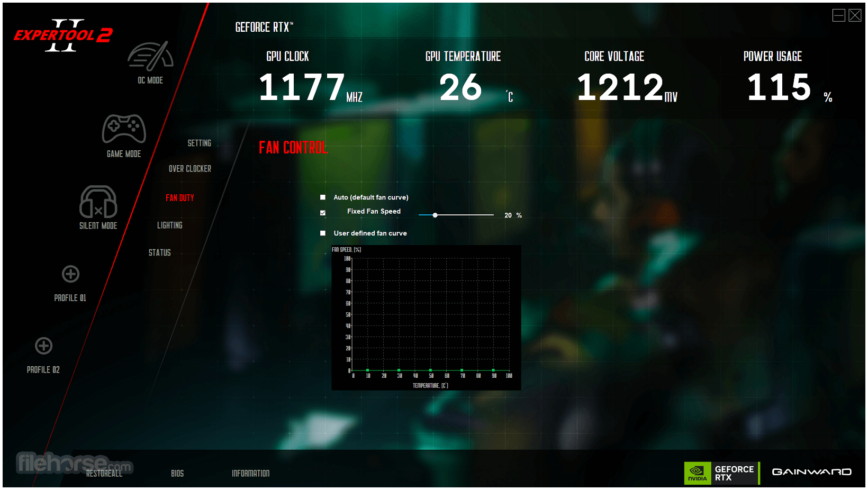Click the fan curve point at 50°C
This screenshot has height=490, width=868.
(430, 370)
